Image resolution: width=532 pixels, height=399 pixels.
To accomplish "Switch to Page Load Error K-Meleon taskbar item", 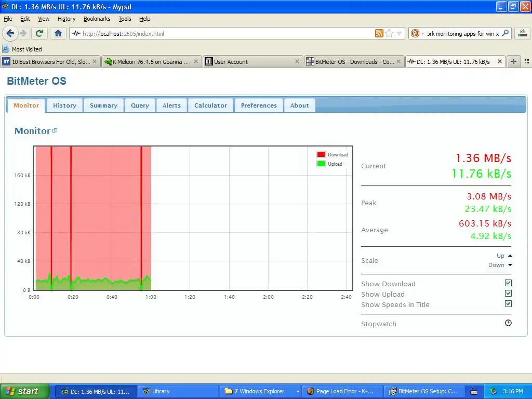I will click(x=343, y=391).
